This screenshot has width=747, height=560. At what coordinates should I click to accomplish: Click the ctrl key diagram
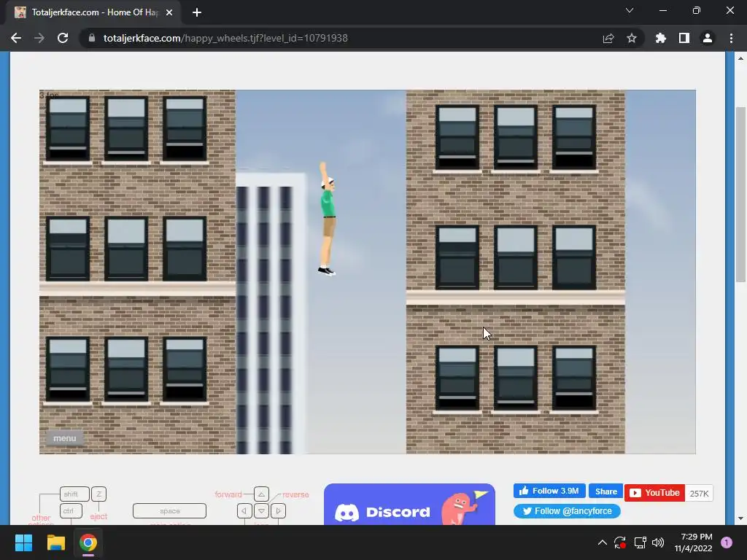tap(71, 511)
